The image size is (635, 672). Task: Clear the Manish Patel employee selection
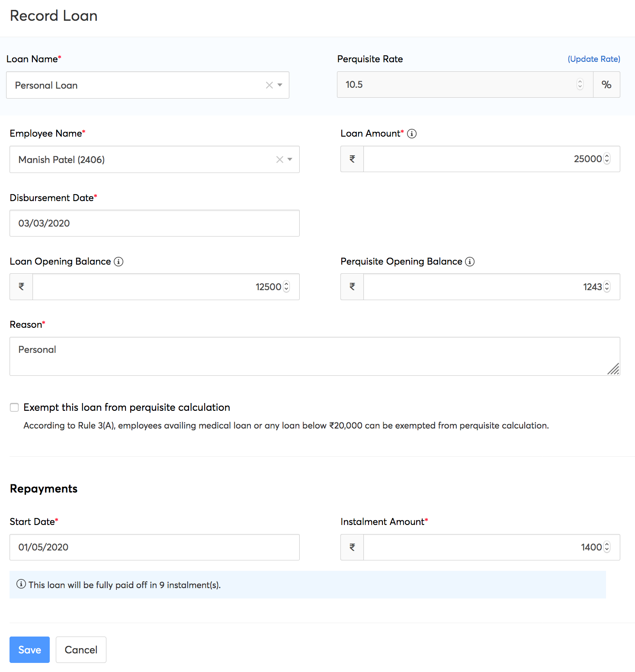coord(279,160)
